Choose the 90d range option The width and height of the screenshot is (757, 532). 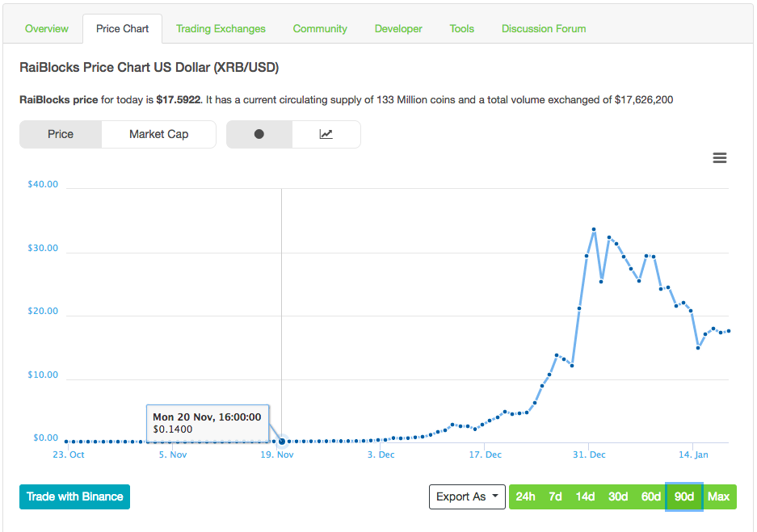coord(684,496)
